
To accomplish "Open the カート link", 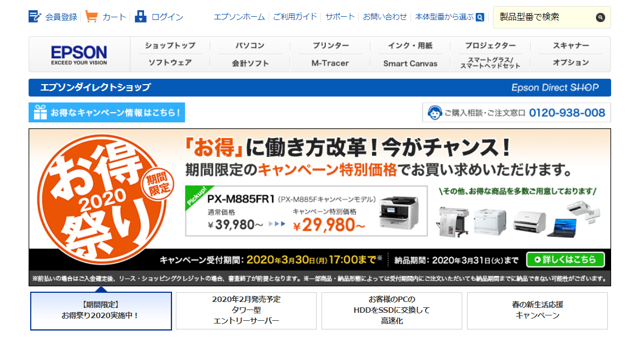I will [114, 17].
